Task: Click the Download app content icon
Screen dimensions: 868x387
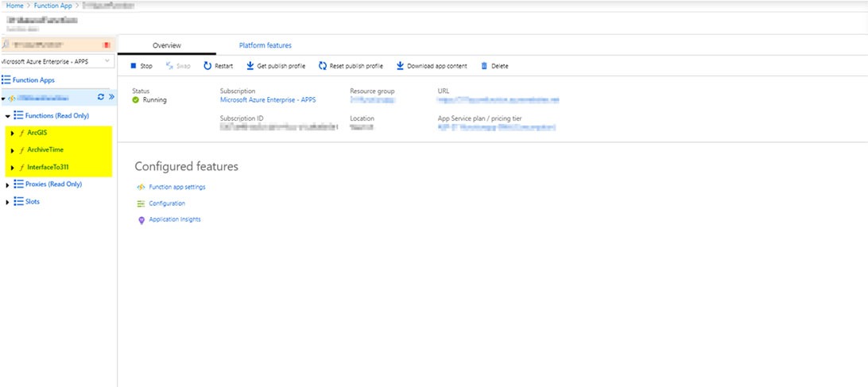Action: [x=401, y=66]
